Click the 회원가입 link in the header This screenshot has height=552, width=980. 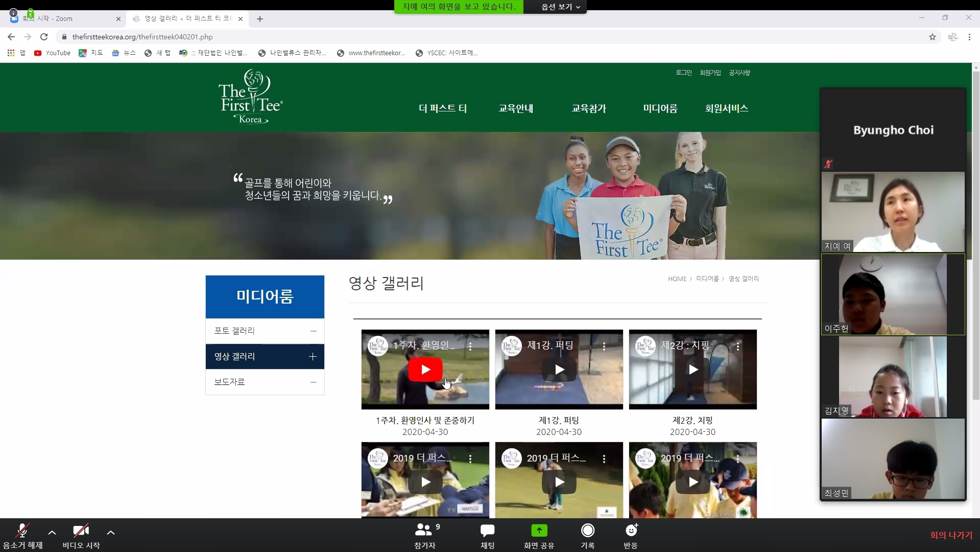coord(710,73)
